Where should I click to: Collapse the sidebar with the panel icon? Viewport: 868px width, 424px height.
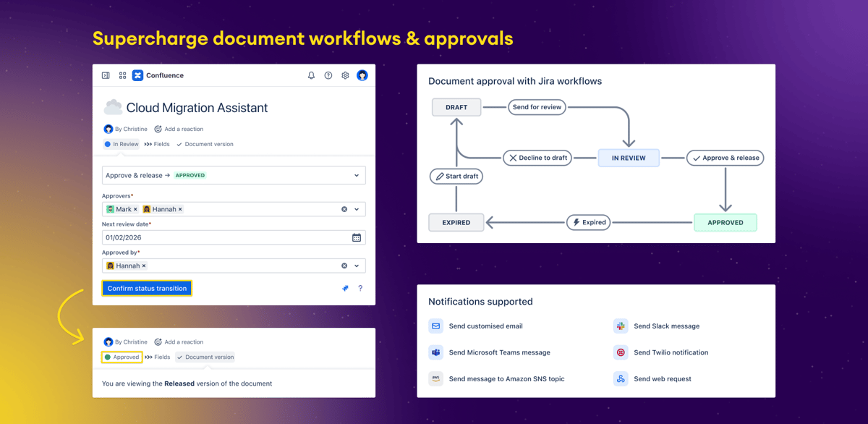pyautogui.click(x=106, y=75)
